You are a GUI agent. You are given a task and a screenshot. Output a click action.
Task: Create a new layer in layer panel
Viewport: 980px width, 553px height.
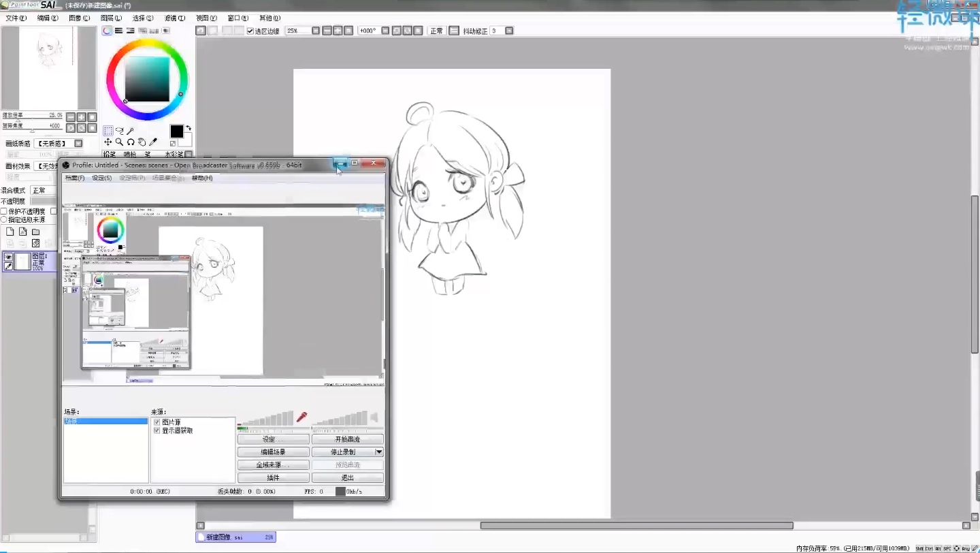tap(10, 232)
